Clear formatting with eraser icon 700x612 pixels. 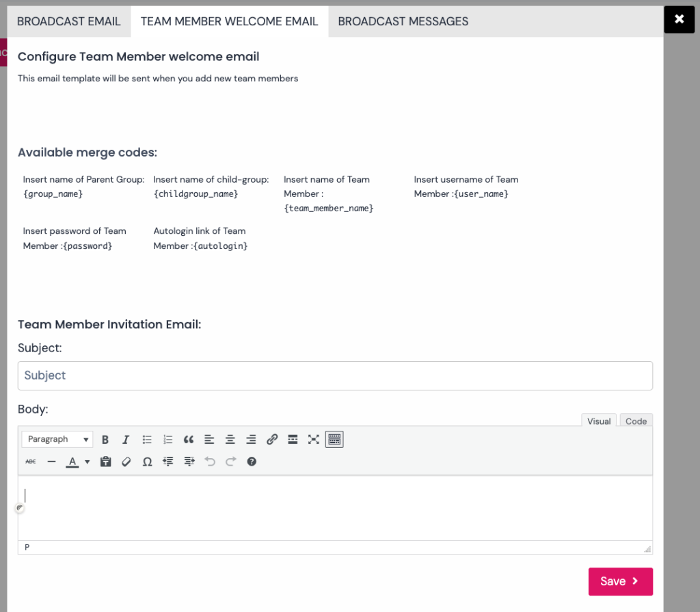[126, 462]
